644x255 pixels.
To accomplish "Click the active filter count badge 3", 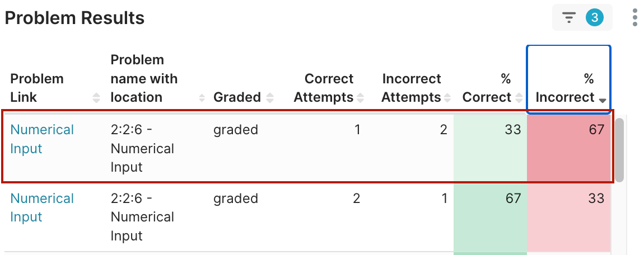I will click(x=594, y=18).
